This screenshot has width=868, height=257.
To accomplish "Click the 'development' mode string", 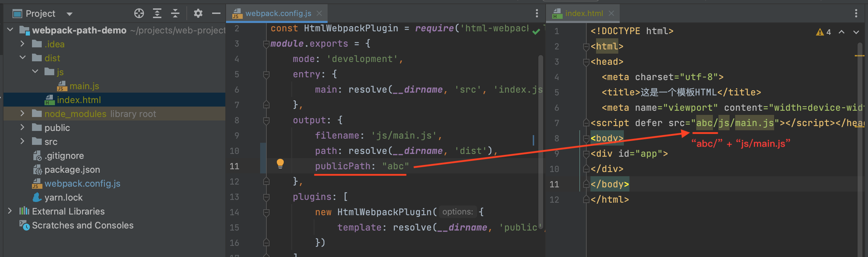I will [x=362, y=59].
